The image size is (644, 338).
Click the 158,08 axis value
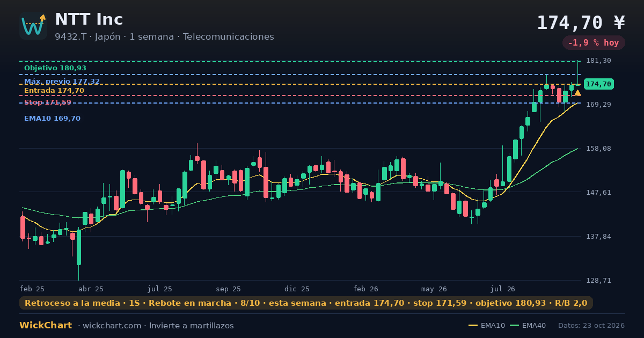click(598, 149)
